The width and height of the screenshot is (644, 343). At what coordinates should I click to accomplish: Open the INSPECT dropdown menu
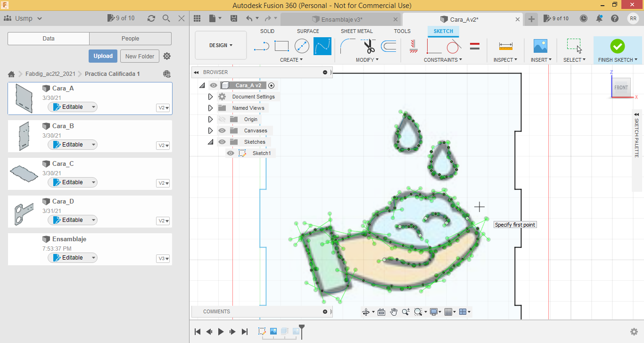coord(505,60)
